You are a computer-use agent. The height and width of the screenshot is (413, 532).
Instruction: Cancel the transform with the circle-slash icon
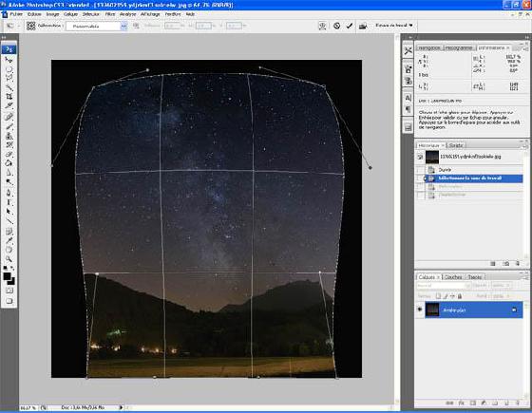(x=336, y=26)
